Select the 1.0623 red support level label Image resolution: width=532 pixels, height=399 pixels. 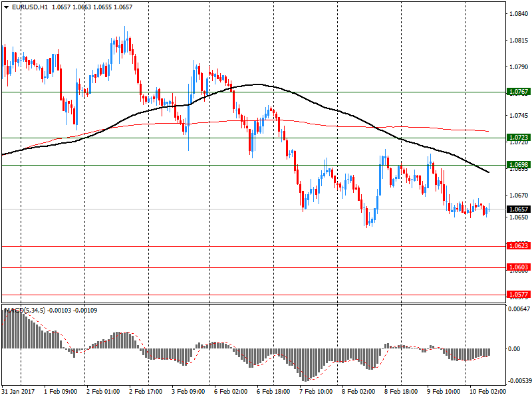tap(519, 245)
